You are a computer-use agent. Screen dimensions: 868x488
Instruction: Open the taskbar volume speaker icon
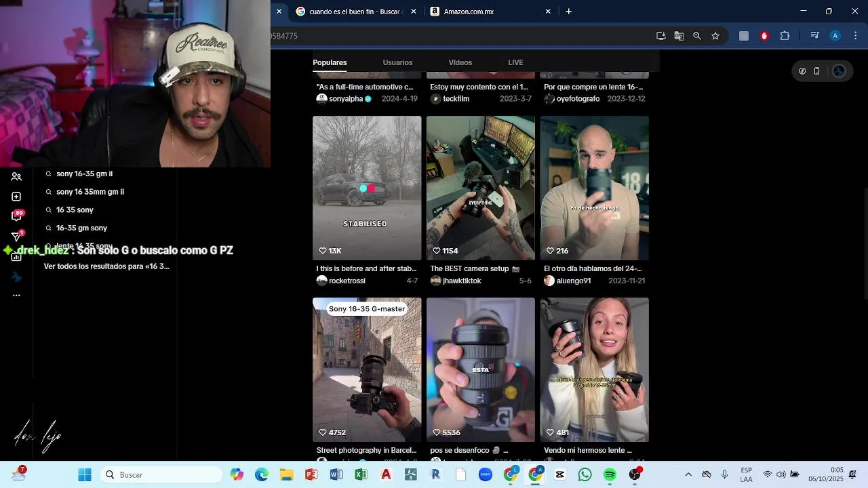[781, 474]
